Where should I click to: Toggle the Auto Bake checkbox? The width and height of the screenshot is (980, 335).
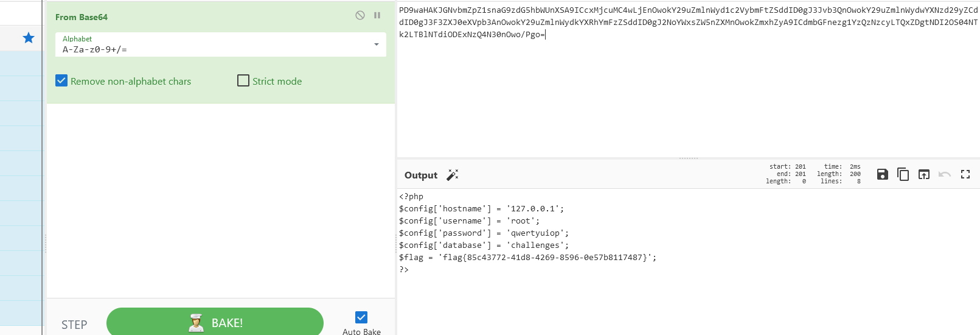tap(361, 317)
